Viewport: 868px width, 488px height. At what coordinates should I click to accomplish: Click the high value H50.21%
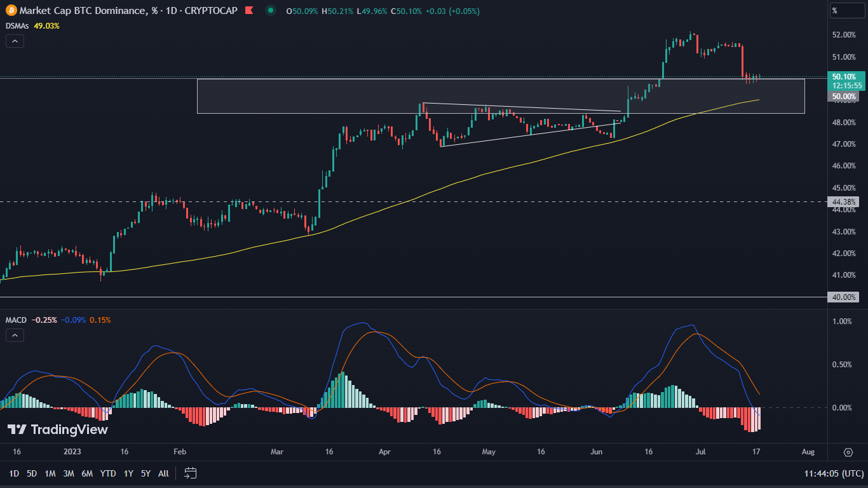click(x=339, y=11)
